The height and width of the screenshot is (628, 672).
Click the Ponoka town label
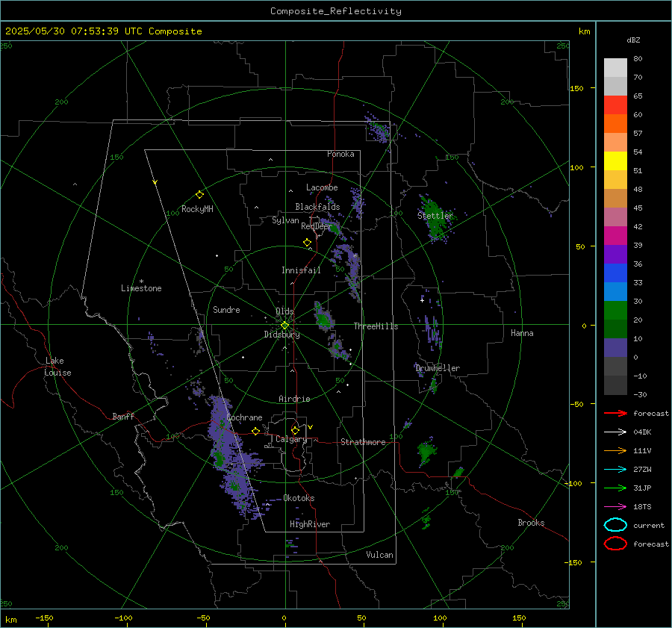click(x=340, y=154)
